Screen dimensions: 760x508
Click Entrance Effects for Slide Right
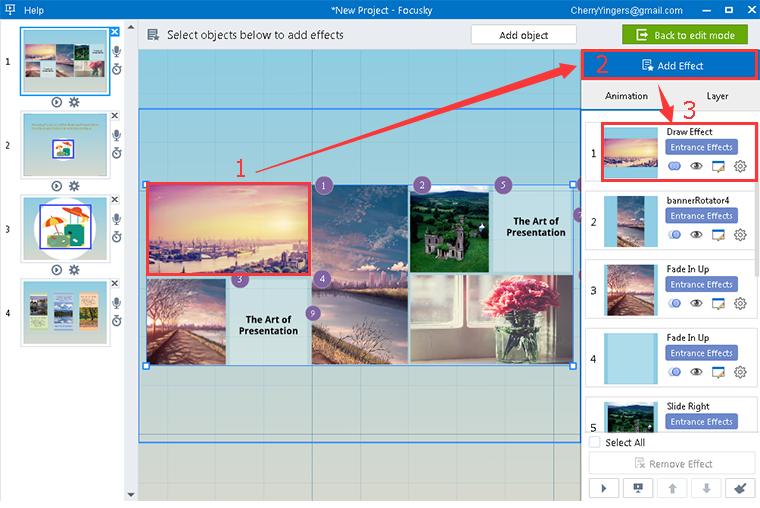pos(701,422)
